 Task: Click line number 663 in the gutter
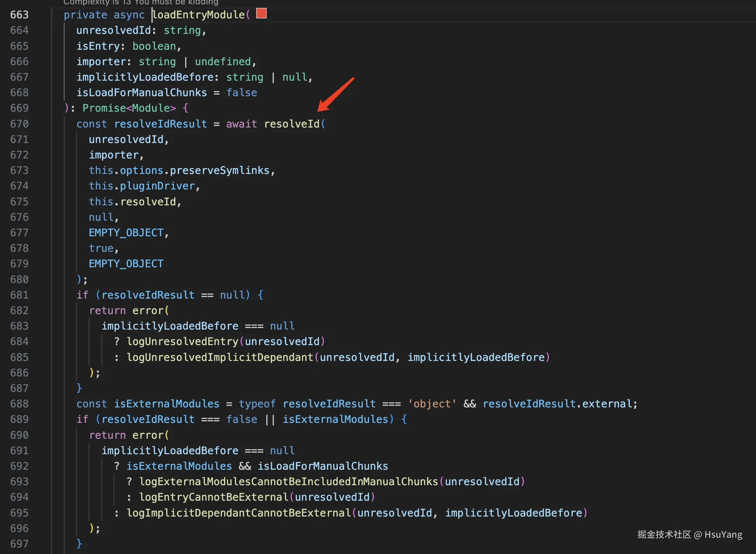tap(19, 15)
